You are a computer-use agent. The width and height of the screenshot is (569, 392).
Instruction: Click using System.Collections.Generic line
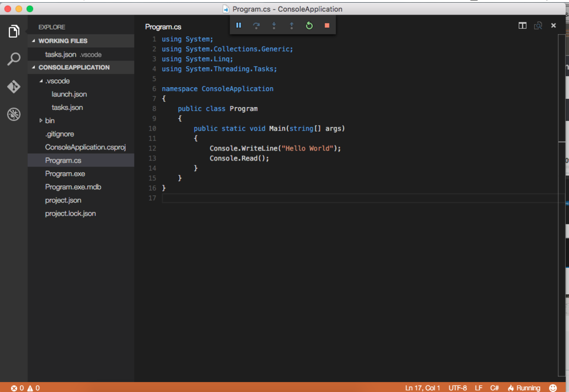click(x=227, y=49)
